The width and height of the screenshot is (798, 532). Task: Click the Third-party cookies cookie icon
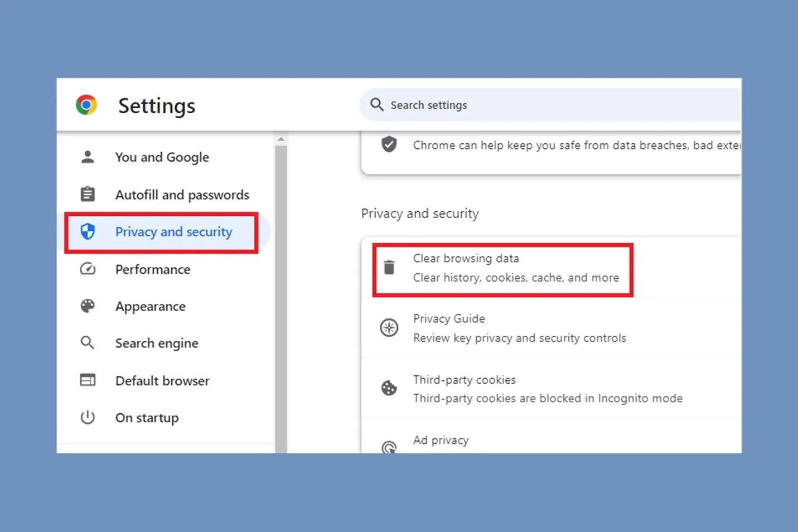point(389,388)
